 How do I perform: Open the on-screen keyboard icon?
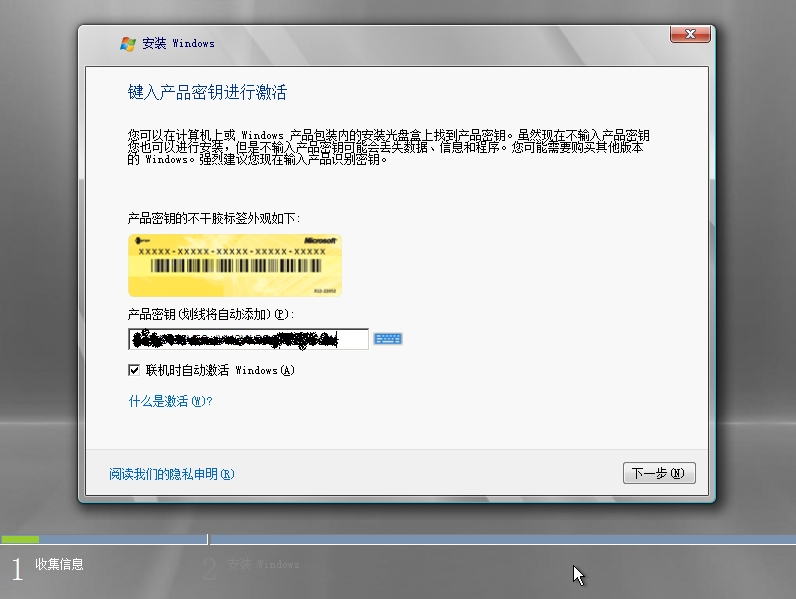(x=388, y=340)
